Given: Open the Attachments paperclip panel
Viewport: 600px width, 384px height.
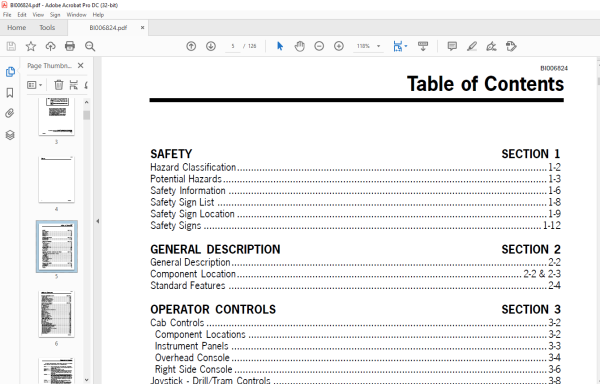Looking at the screenshot, I should [x=10, y=113].
